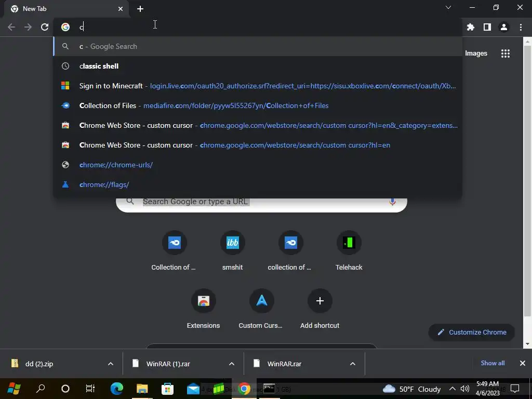This screenshot has height=399, width=532.
Task: Select chrome://flags/ suggestion
Action: click(258, 184)
